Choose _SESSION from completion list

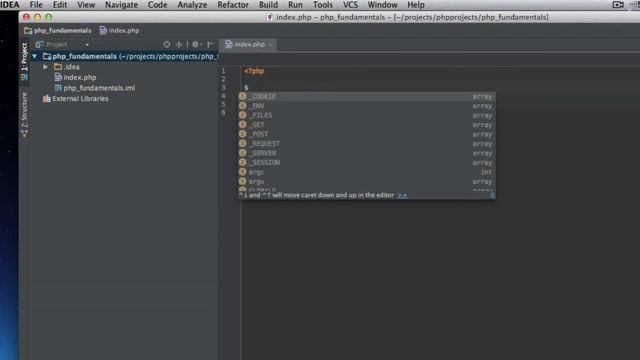(367, 162)
